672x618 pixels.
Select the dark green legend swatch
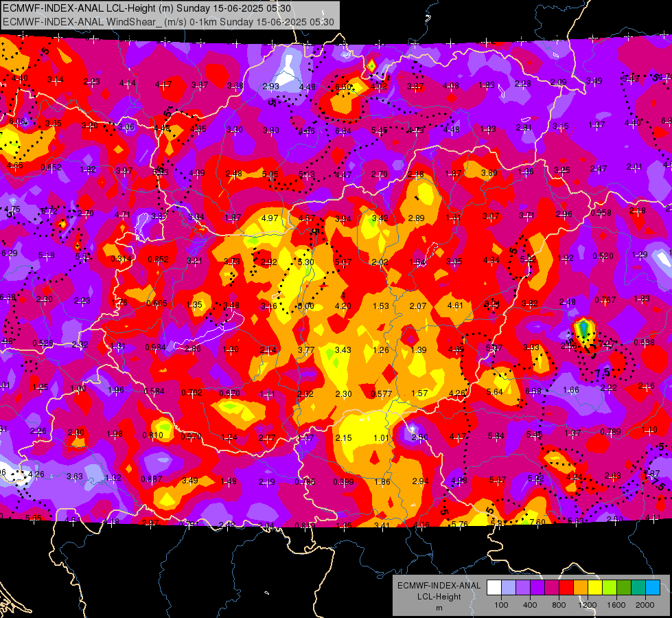624,588
